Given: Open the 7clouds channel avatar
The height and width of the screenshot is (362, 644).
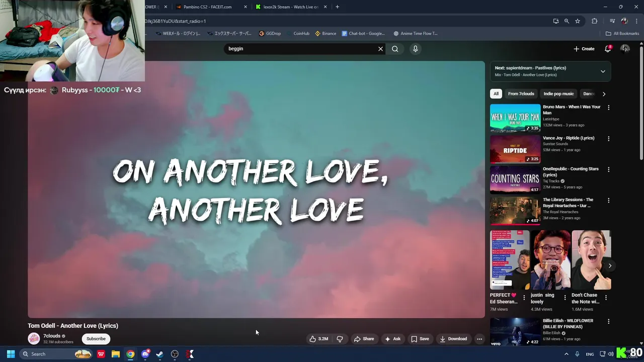Looking at the screenshot, I should [34, 338].
